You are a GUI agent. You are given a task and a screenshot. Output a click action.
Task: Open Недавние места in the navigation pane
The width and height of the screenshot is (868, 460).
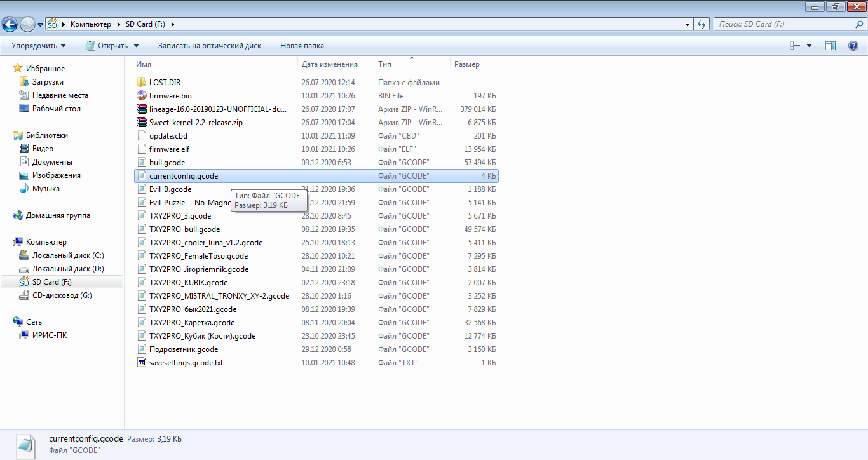(60, 95)
